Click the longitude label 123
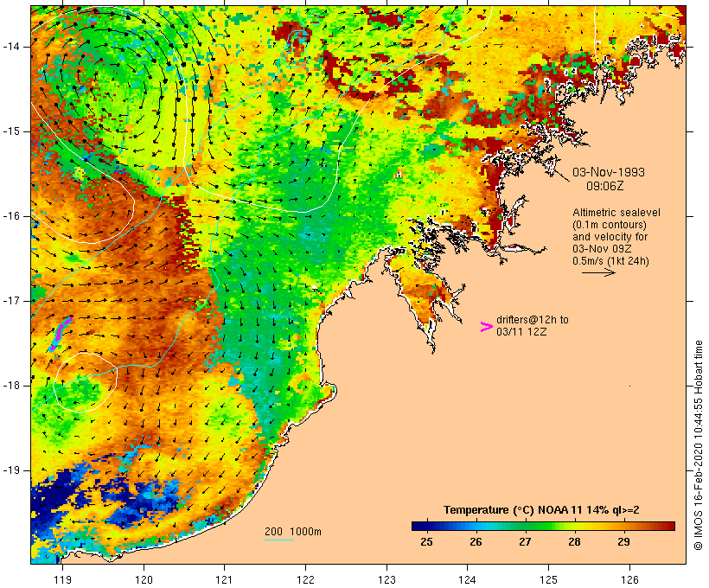 click(386, 579)
